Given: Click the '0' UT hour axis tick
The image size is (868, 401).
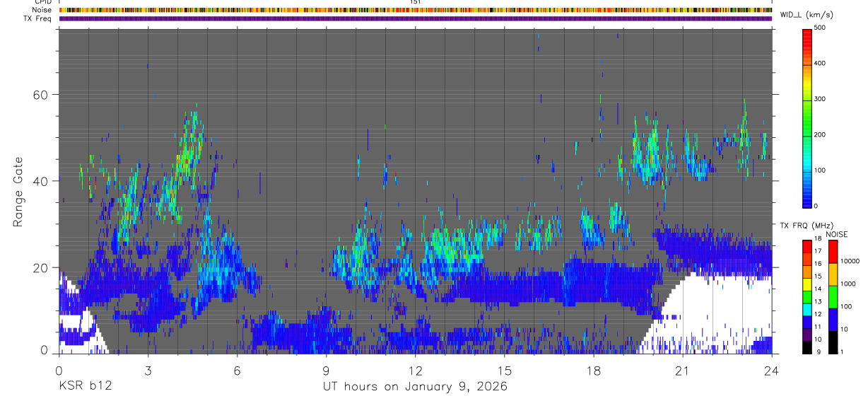Looking at the screenshot, I should (59, 369).
